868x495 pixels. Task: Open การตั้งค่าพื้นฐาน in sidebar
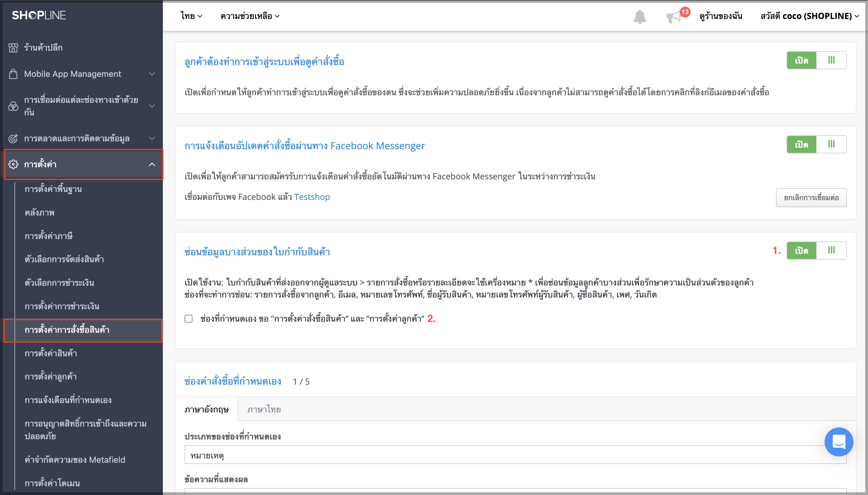53,189
